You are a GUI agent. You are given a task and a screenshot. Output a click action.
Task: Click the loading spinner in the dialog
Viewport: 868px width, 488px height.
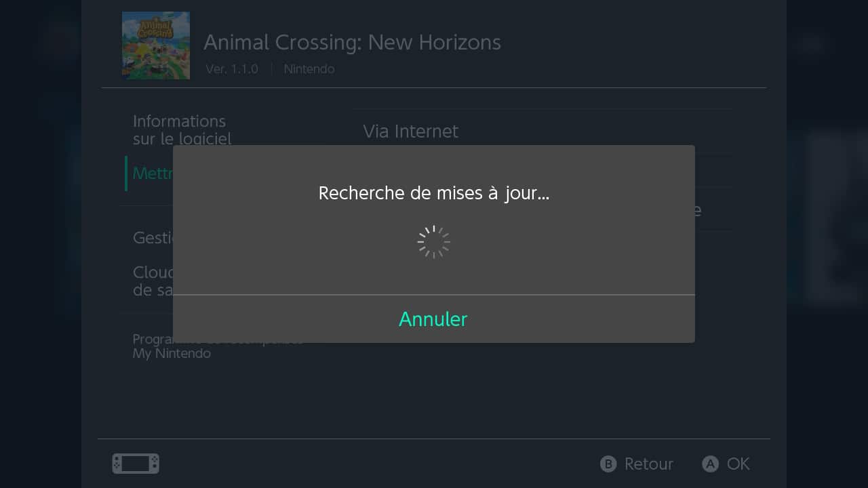click(x=434, y=242)
